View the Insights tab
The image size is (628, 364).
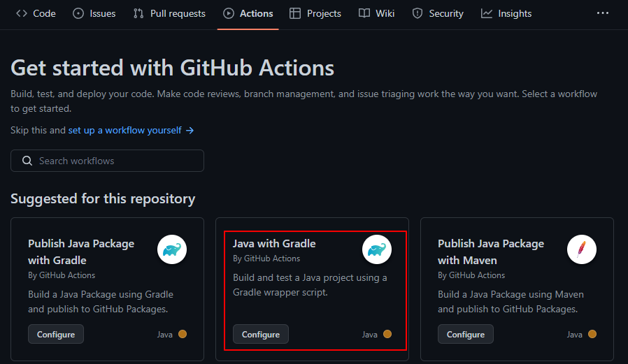pyautogui.click(x=506, y=13)
